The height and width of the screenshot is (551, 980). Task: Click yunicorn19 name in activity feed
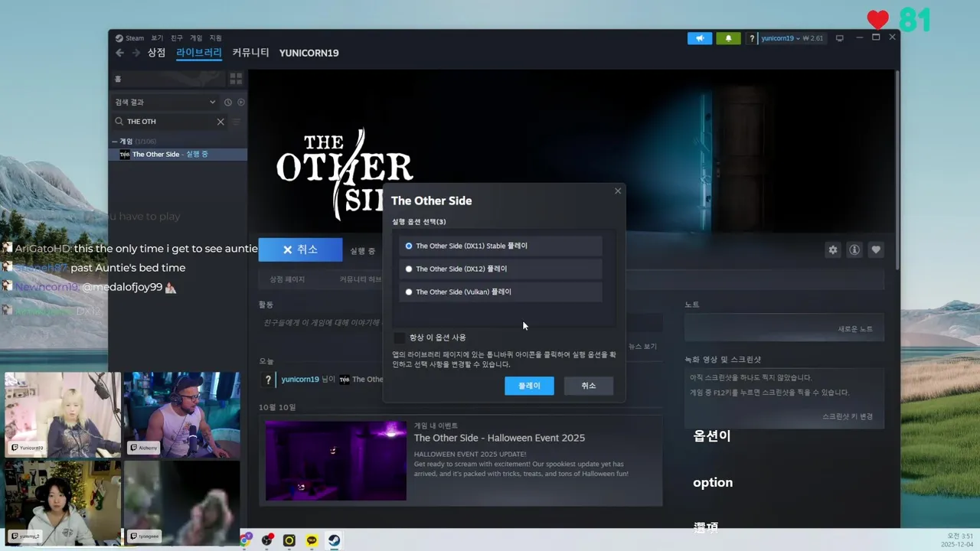coord(300,379)
